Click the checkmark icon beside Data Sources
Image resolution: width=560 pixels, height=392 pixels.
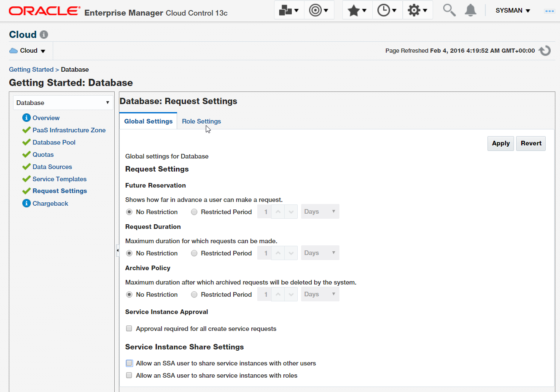click(27, 166)
